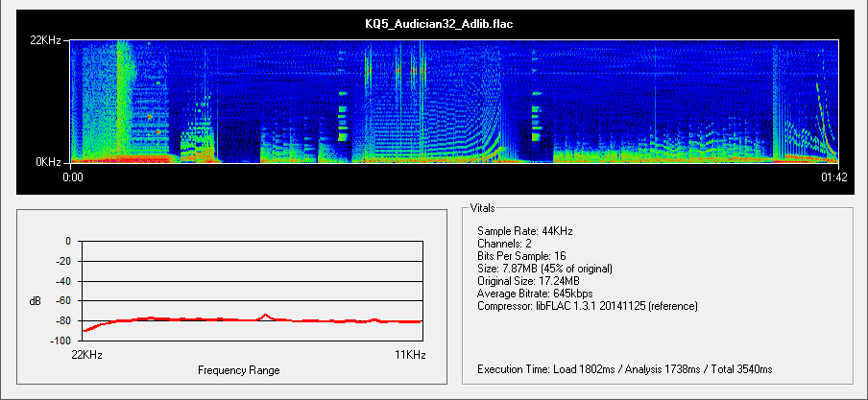Viewport: 868px width, 400px height.
Task: Click the Frequency Range axis label
Action: coord(239,370)
